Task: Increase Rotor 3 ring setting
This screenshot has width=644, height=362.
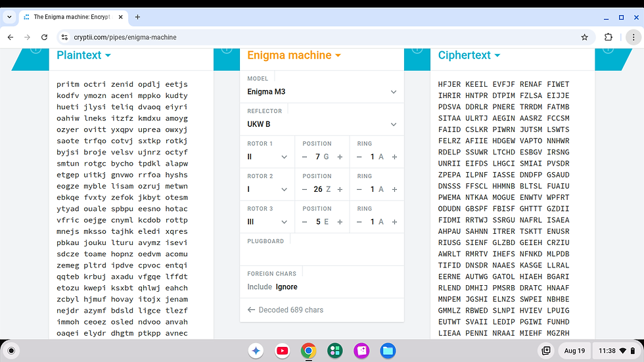Action: click(395, 221)
